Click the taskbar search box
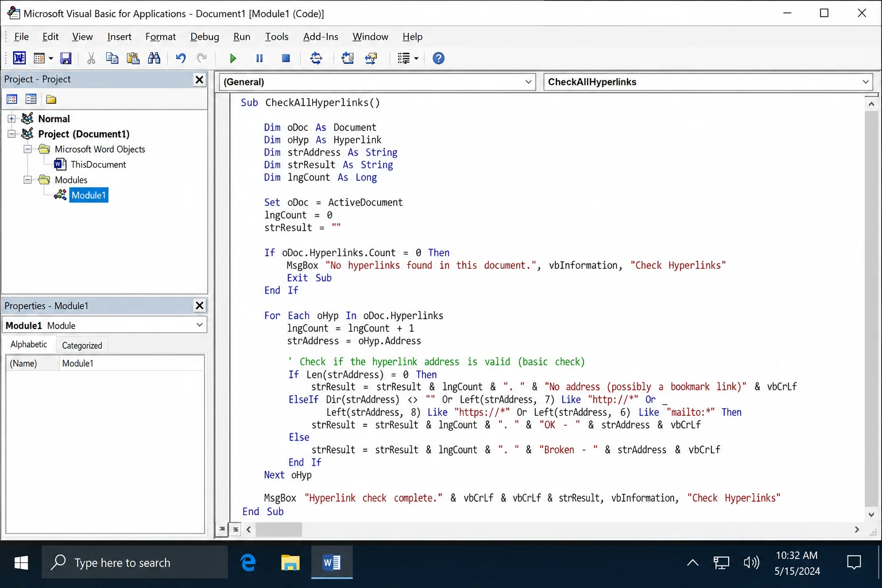The image size is (882, 588). click(134, 562)
